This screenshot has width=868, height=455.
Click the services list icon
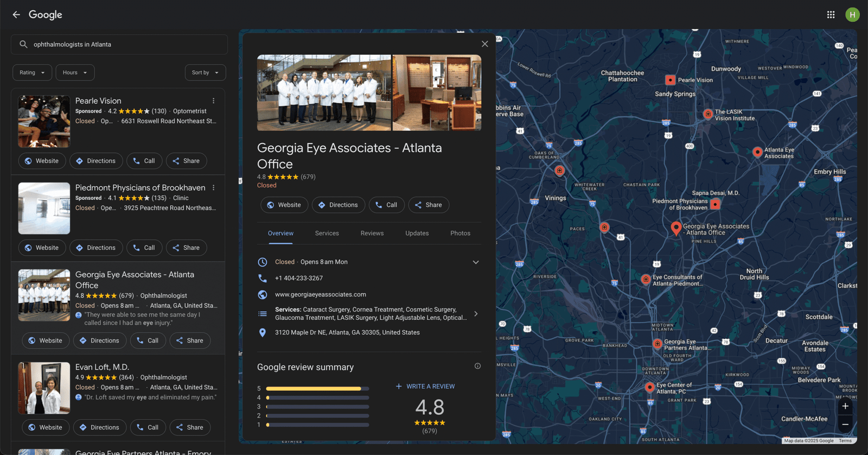[x=263, y=314]
